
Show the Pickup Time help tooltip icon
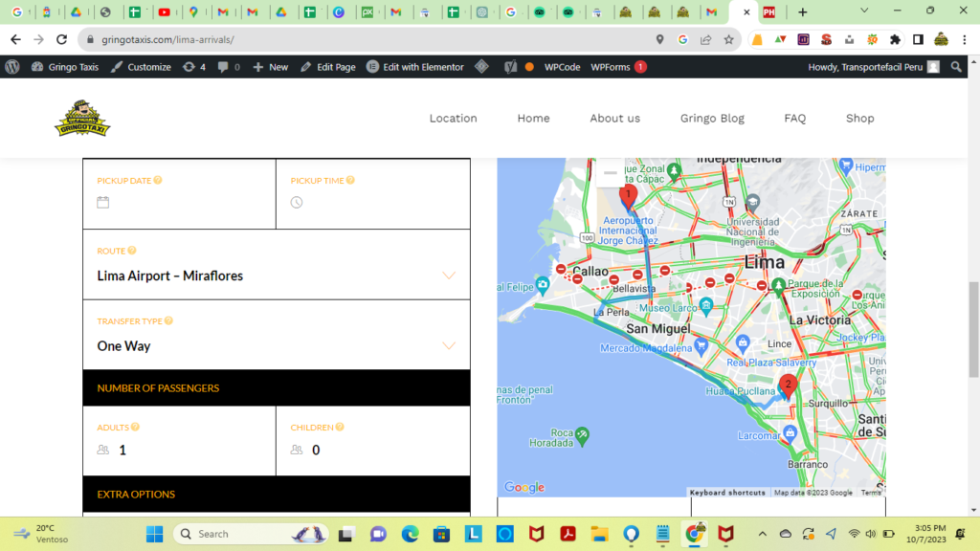tap(350, 180)
